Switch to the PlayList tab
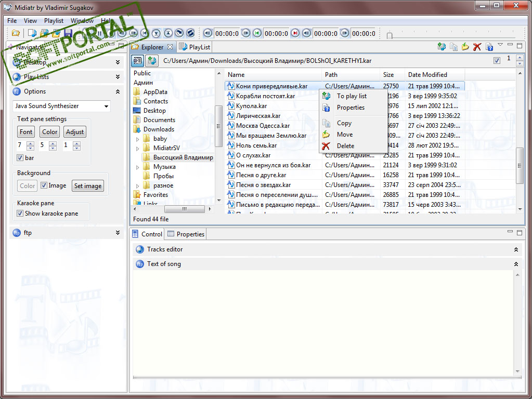532x399 pixels. pos(194,47)
